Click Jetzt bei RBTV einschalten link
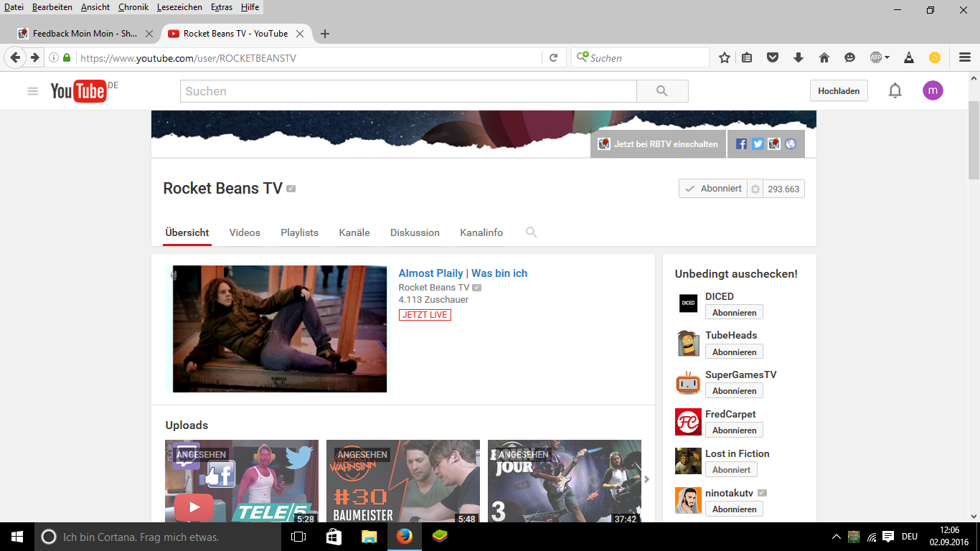This screenshot has height=551, width=980. (x=659, y=143)
